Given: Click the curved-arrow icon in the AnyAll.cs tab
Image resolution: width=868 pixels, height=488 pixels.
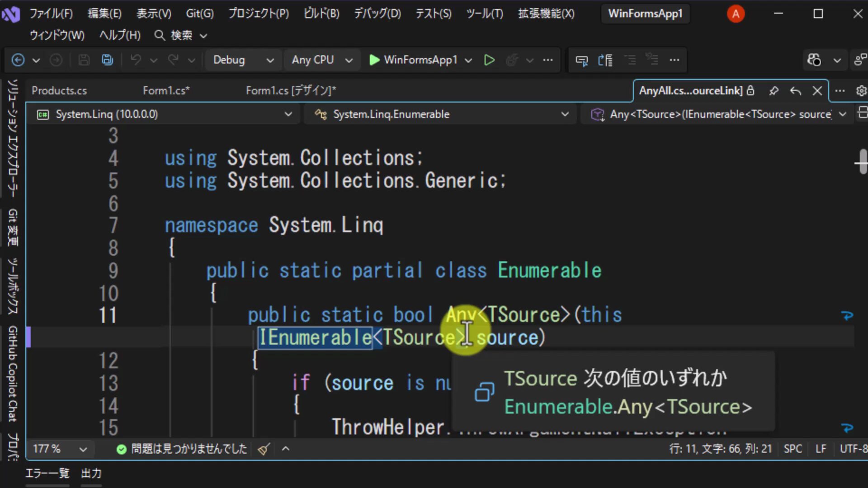Looking at the screenshot, I should point(796,91).
